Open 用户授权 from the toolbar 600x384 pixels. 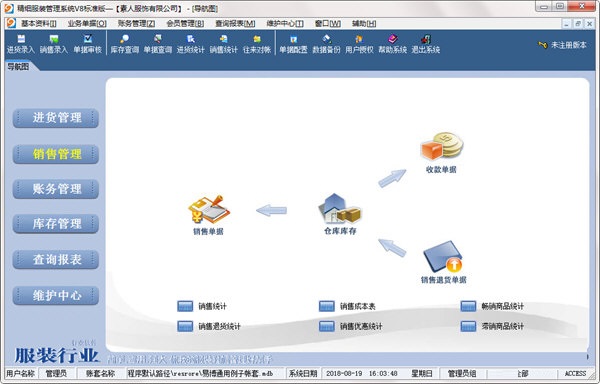[359, 44]
